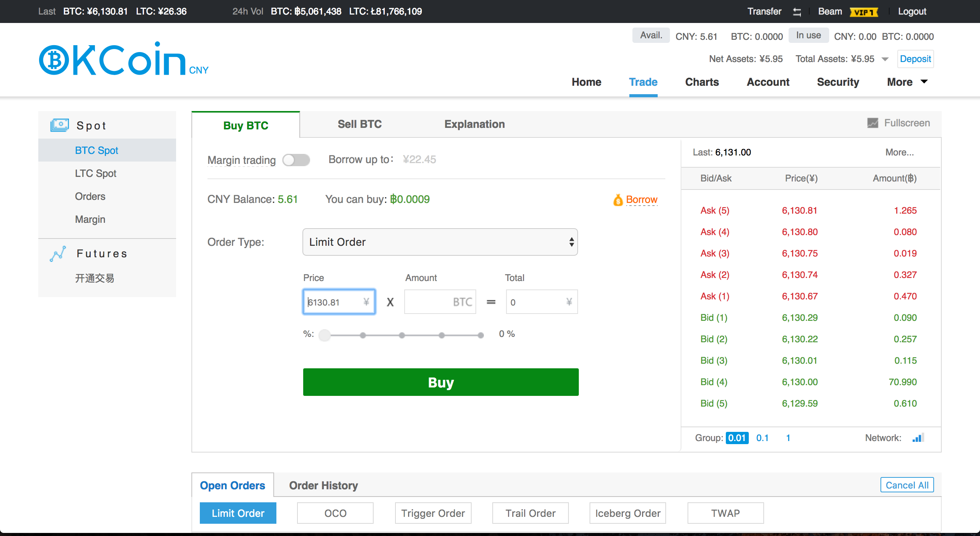Click the transfer arrows icon

[x=797, y=12]
